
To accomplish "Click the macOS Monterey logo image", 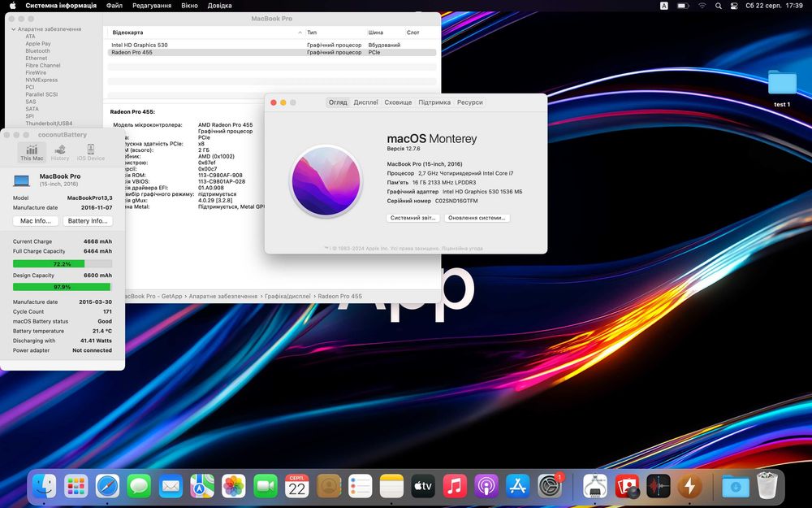I will click(326, 180).
